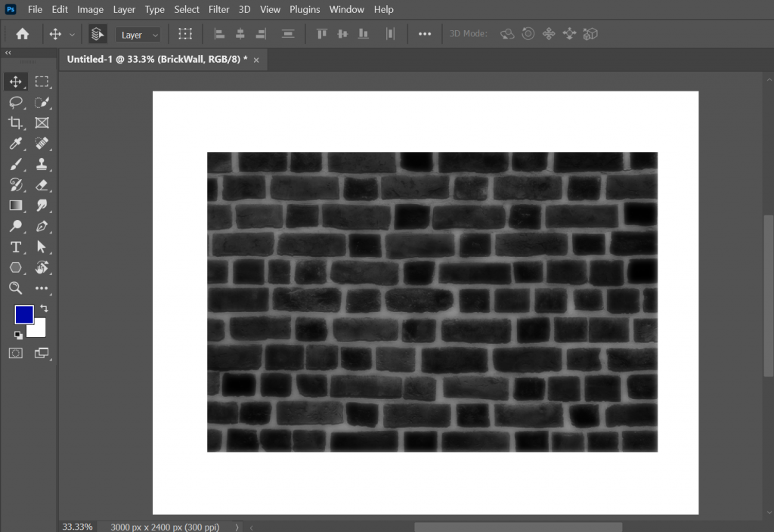Image resolution: width=774 pixels, height=532 pixels.
Task: Select the Move tool
Action: [15, 81]
